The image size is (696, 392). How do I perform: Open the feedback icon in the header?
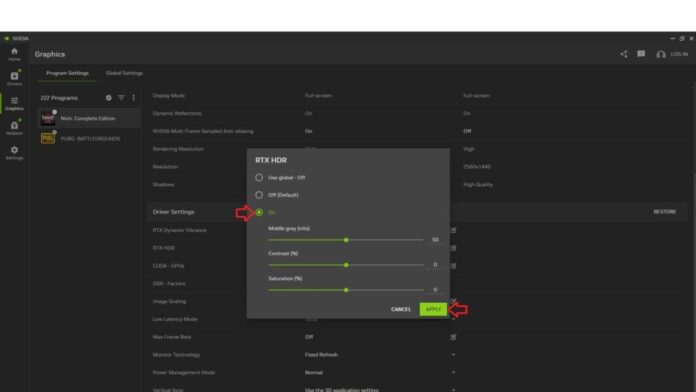point(641,54)
